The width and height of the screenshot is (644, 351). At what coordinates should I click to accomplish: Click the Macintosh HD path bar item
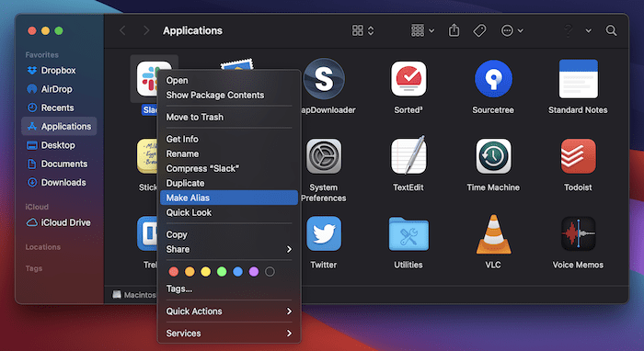(x=134, y=295)
